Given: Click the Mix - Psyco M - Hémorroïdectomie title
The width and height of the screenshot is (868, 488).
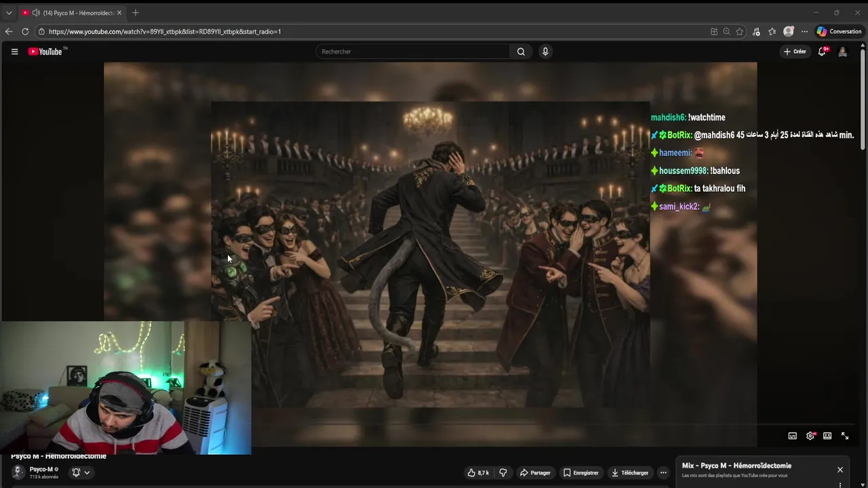Looking at the screenshot, I should (x=736, y=466).
